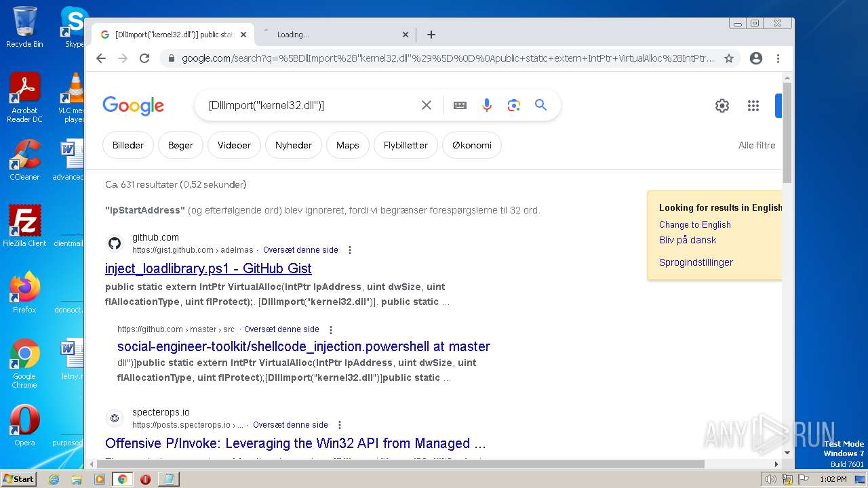Bookmark this page with the star icon

coord(729,58)
